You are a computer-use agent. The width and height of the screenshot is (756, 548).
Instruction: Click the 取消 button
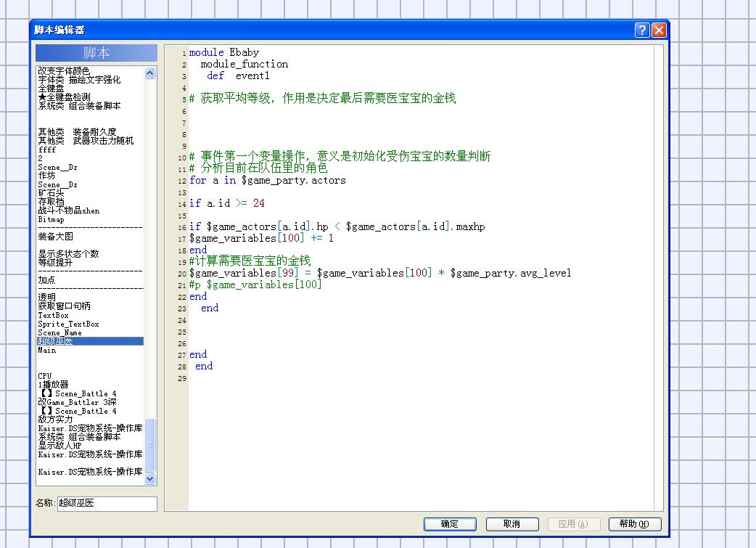pyautogui.click(x=512, y=524)
